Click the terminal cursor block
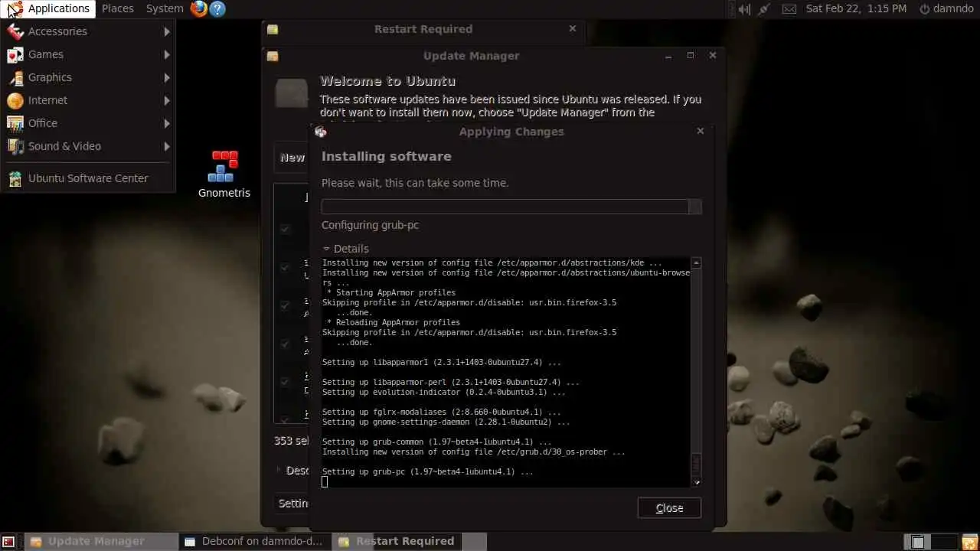Image resolution: width=980 pixels, height=551 pixels. [325, 481]
